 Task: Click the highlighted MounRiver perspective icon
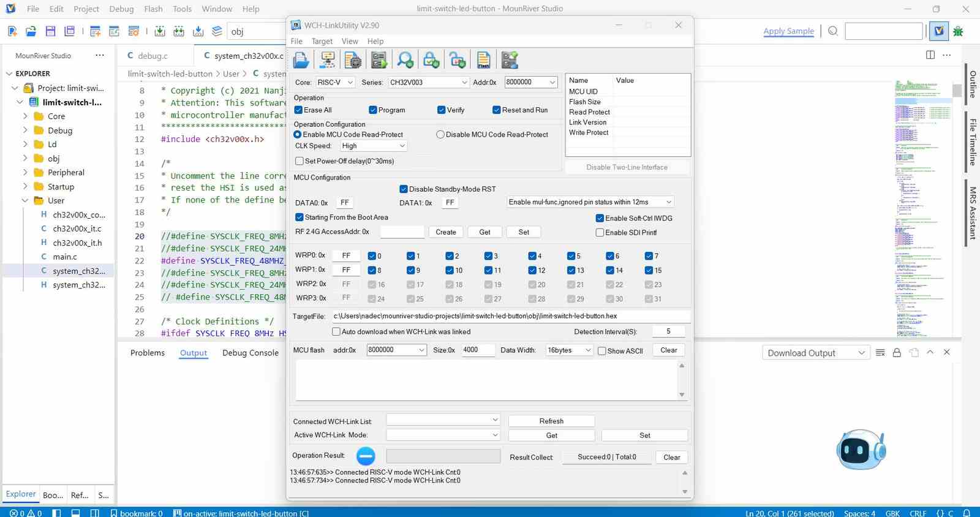(938, 31)
